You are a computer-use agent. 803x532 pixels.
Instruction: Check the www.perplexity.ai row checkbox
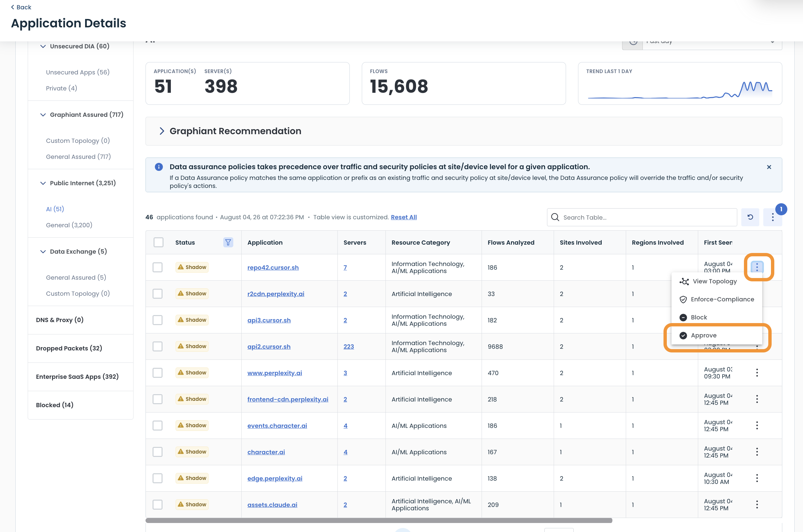click(158, 372)
